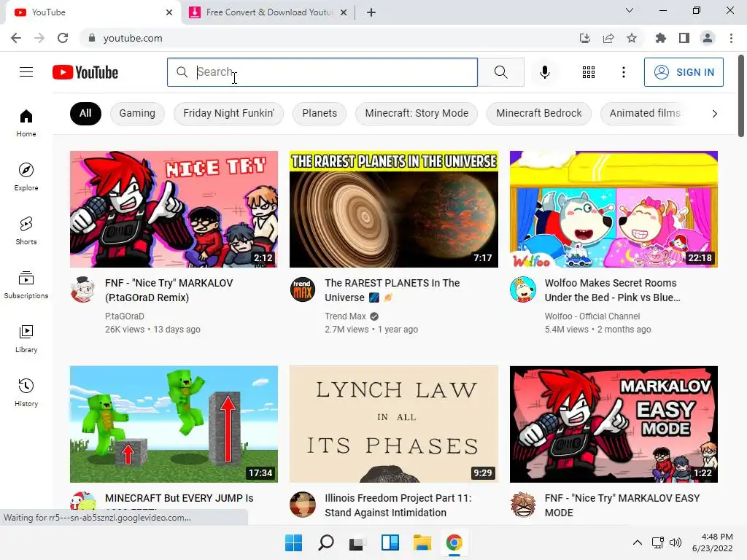Play the Minecraft jump thumbnail video
Screen dimensions: 747x560
(174, 424)
